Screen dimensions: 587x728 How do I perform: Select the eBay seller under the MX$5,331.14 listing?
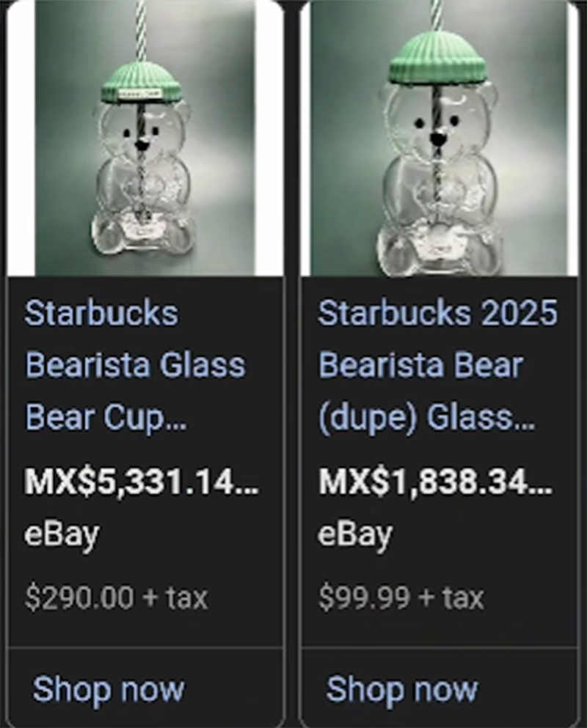62,534
